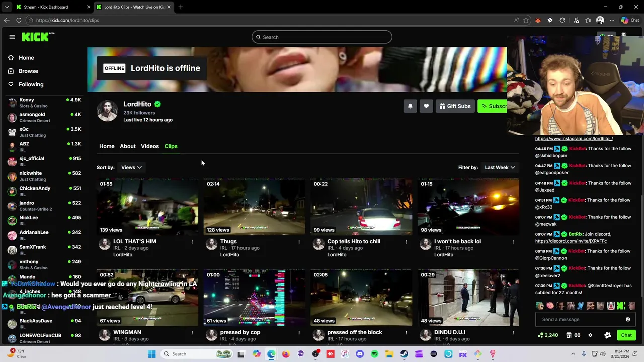Open asmongold channel in sidebar
The height and width of the screenshot is (362, 644).
coord(44,117)
